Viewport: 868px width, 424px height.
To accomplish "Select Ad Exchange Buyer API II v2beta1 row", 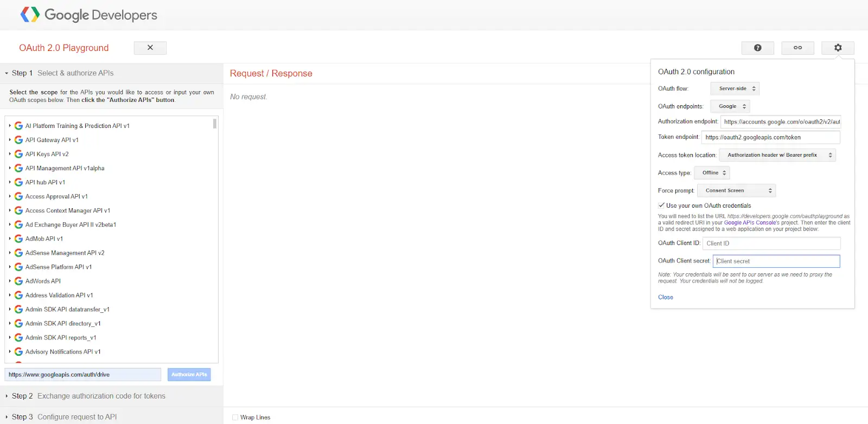I will [110, 224].
